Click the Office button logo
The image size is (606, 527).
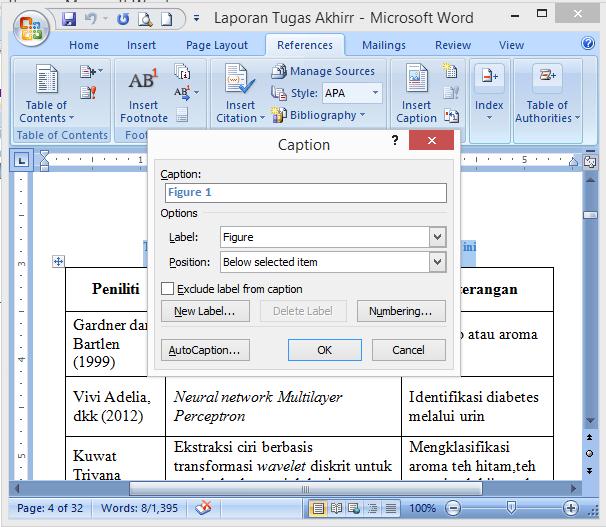point(30,26)
